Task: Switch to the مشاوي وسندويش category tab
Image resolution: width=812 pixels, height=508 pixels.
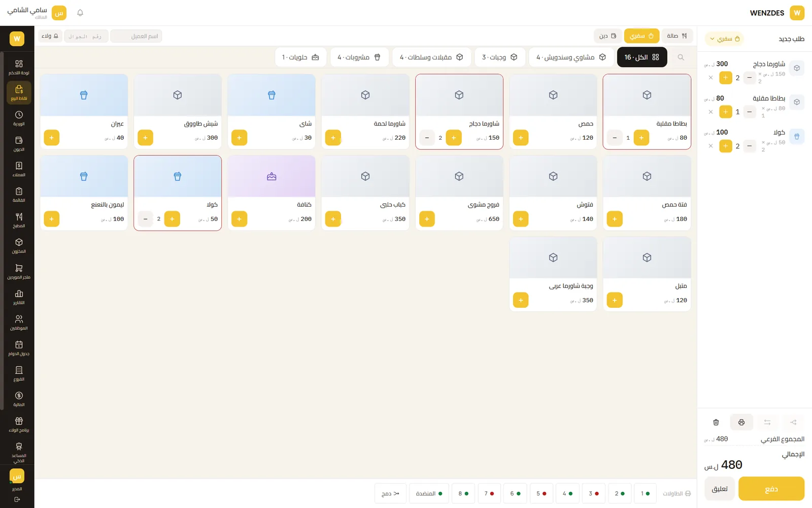Action: click(571, 57)
